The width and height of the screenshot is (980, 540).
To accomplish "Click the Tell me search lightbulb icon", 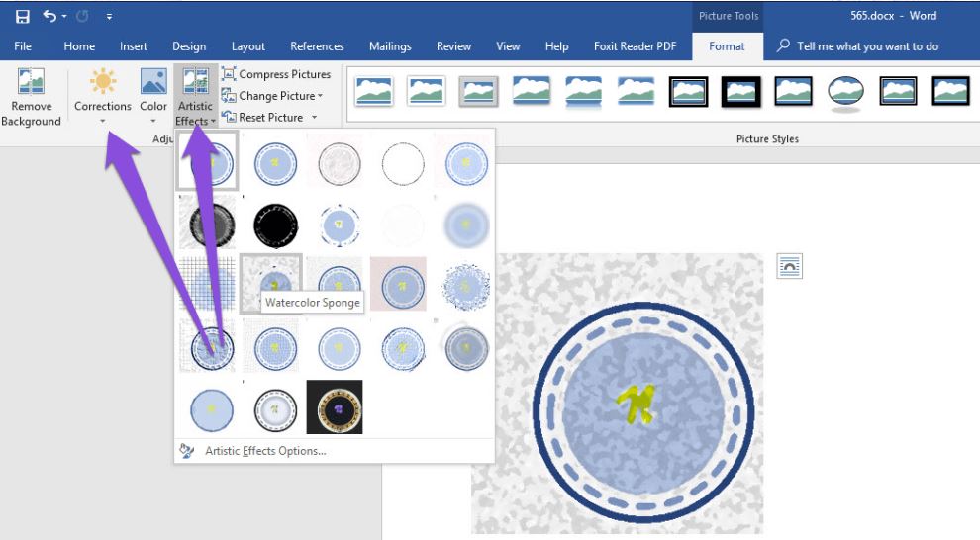I will (784, 46).
